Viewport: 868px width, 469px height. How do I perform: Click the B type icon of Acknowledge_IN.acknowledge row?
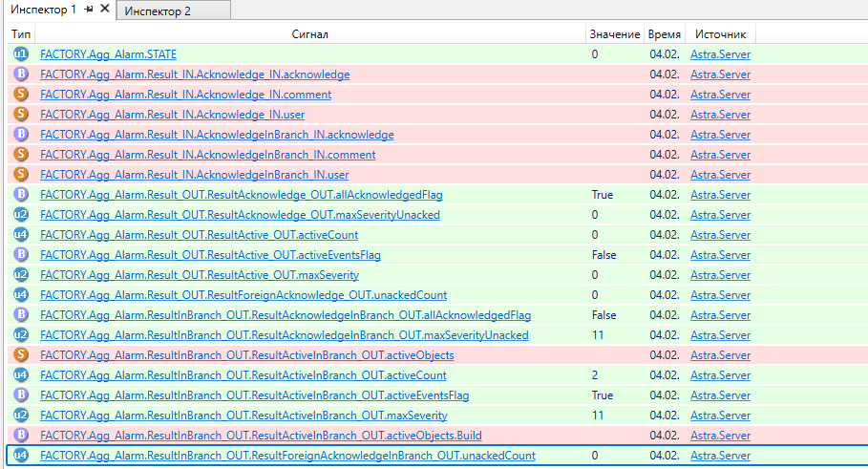click(20, 75)
